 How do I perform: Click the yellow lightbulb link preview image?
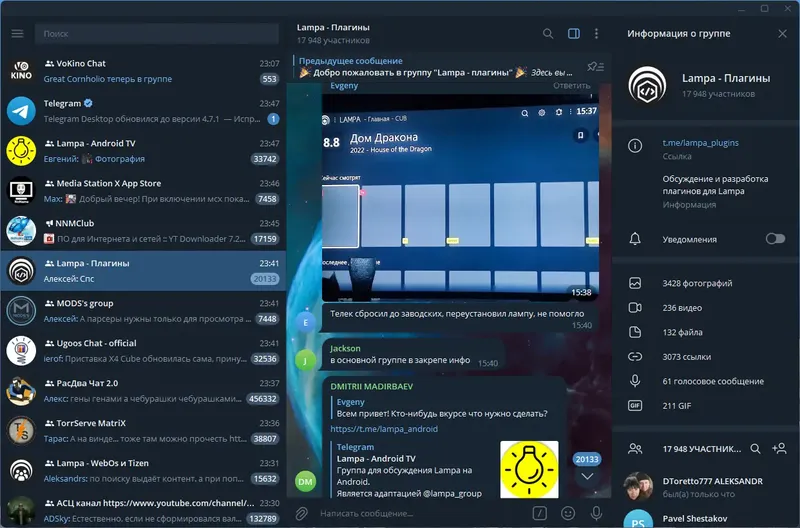[529, 469]
